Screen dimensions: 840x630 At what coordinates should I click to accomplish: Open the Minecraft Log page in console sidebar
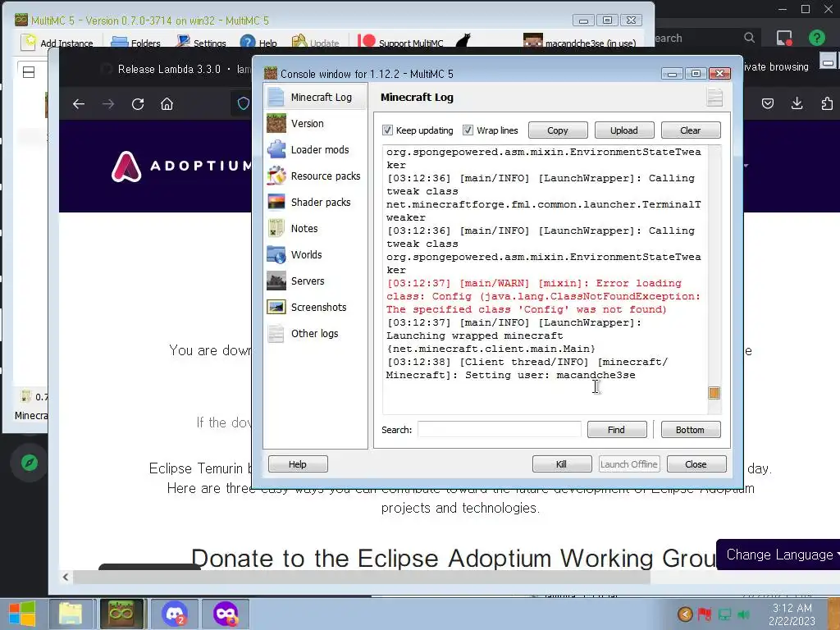(316, 97)
